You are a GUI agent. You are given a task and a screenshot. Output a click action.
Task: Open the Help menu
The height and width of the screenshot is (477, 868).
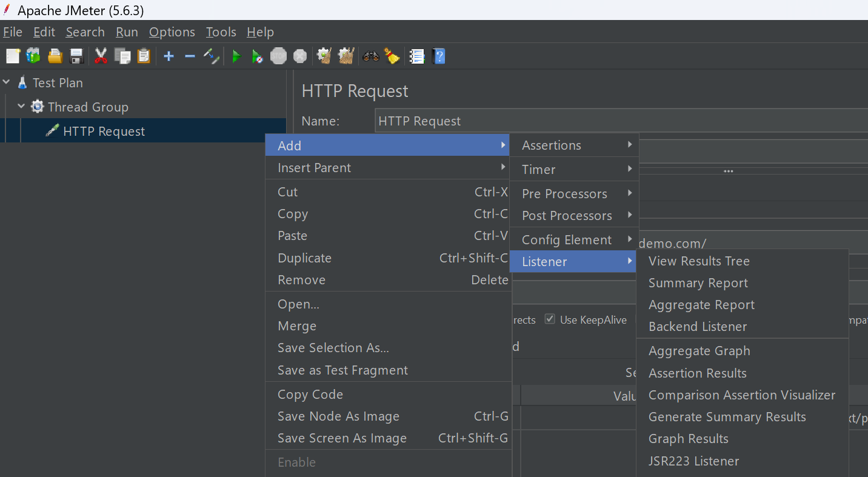click(261, 32)
